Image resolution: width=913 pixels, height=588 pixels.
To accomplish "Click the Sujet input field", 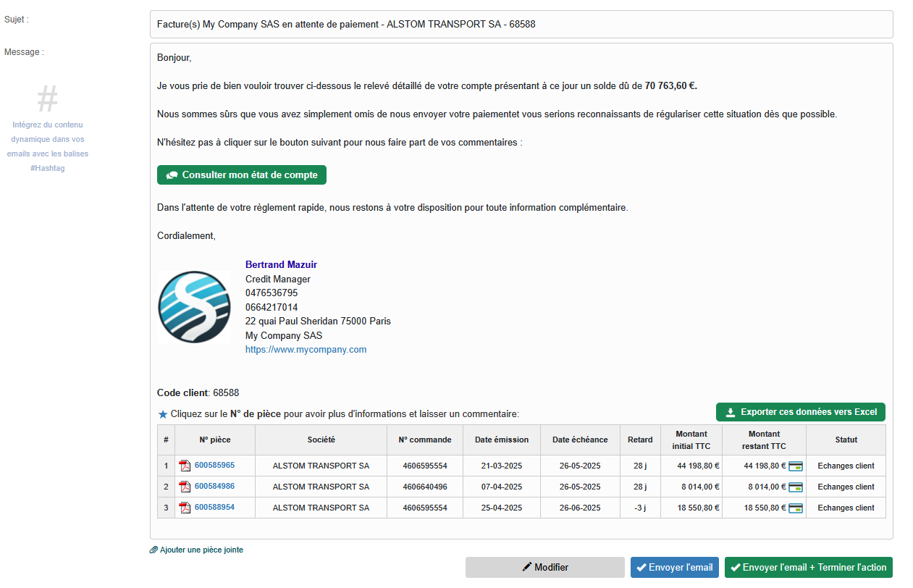I will (x=521, y=24).
